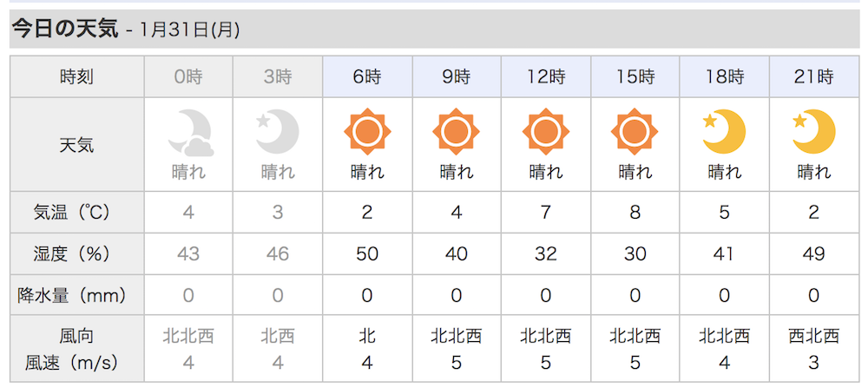Select the 12時 sunny weather icon

pyautogui.click(x=546, y=132)
